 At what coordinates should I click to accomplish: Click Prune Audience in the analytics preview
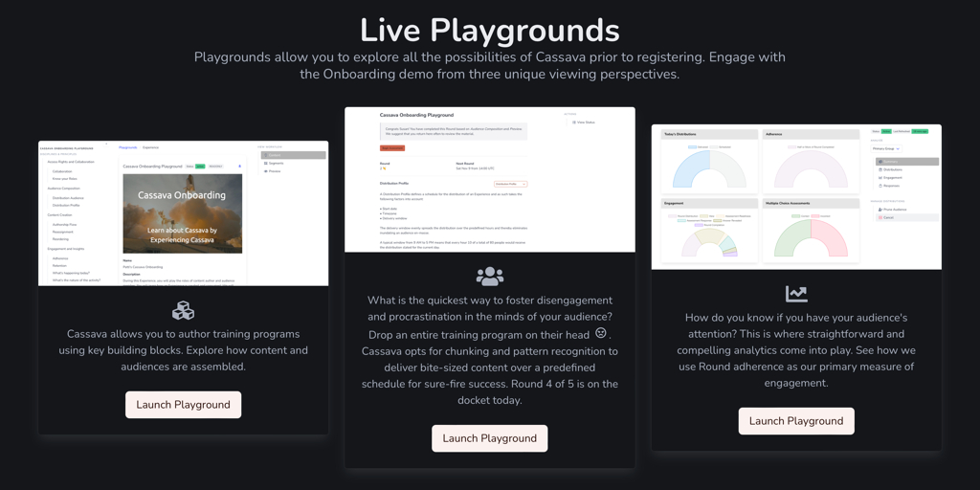[x=894, y=210]
